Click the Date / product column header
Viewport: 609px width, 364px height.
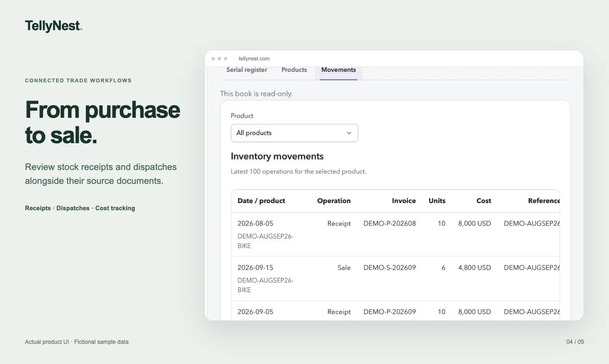click(x=261, y=201)
